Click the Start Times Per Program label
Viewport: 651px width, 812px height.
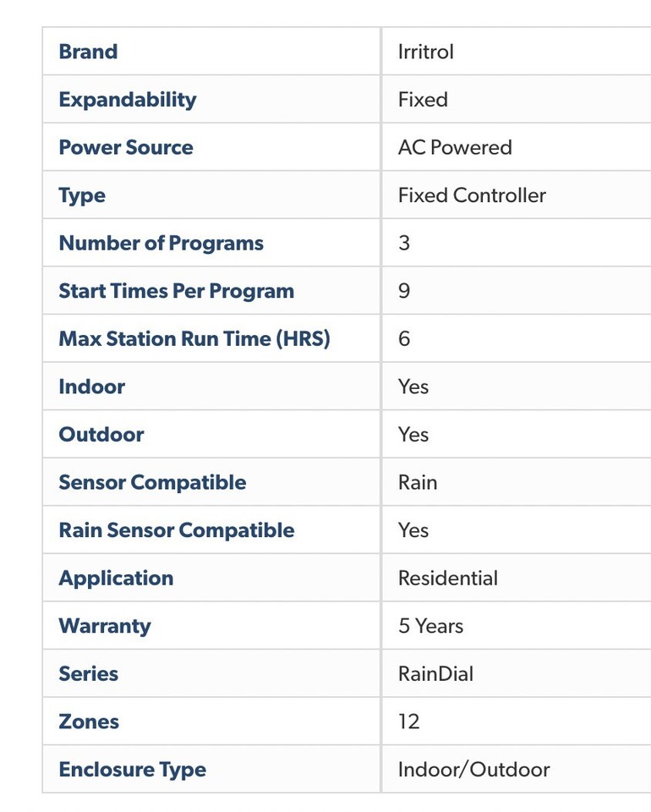[176, 291]
